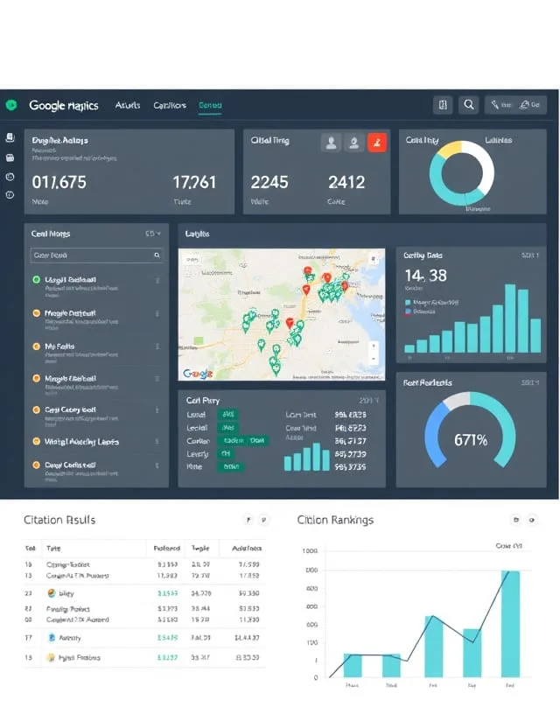Sort by the 'Adisfoas' column header
This screenshot has width=560, height=728.
click(247, 549)
